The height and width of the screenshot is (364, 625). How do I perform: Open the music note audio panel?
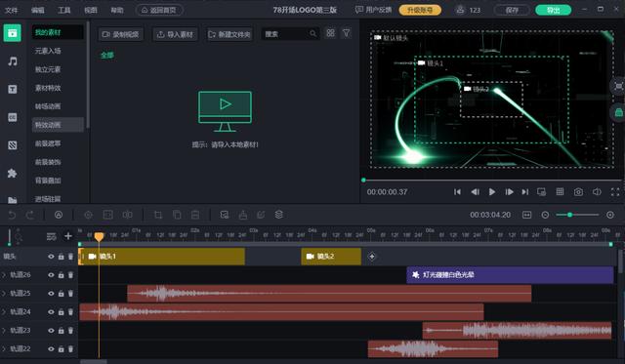(x=13, y=61)
